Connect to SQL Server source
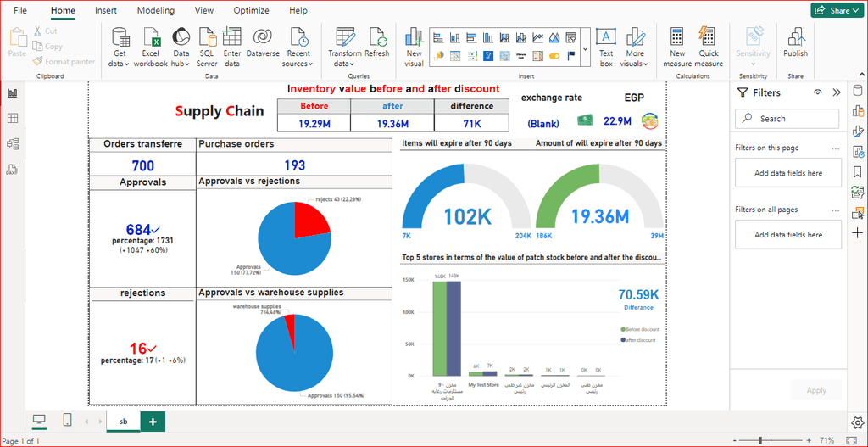Image resolution: width=868 pixels, height=447 pixels. coord(207,47)
